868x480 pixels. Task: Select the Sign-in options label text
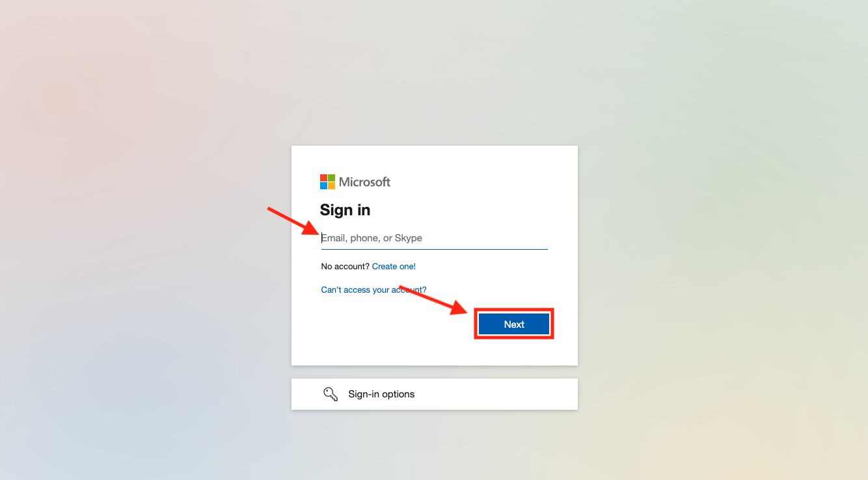[x=381, y=394]
